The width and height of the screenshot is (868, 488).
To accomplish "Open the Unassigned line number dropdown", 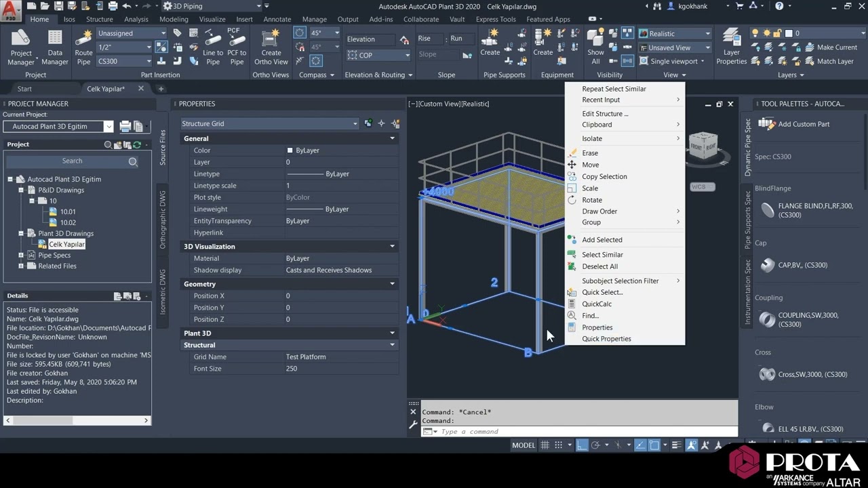I will [132, 33].
